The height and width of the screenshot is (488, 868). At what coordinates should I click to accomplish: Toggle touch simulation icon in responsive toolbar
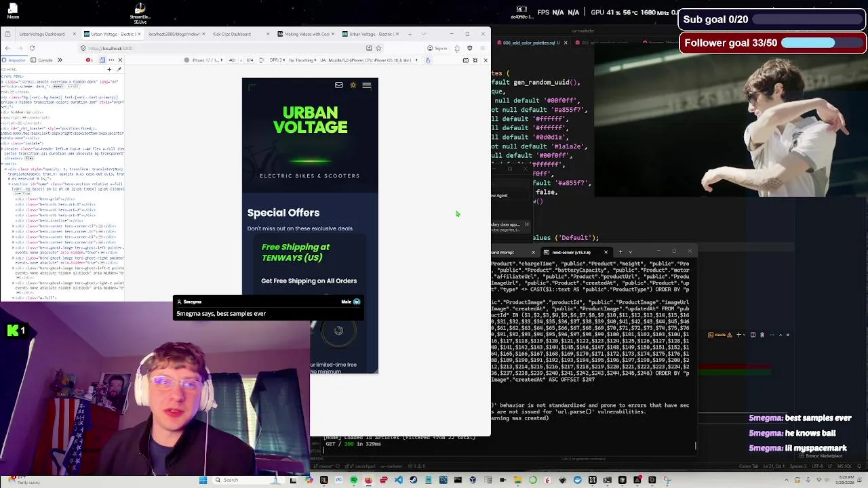427,60
